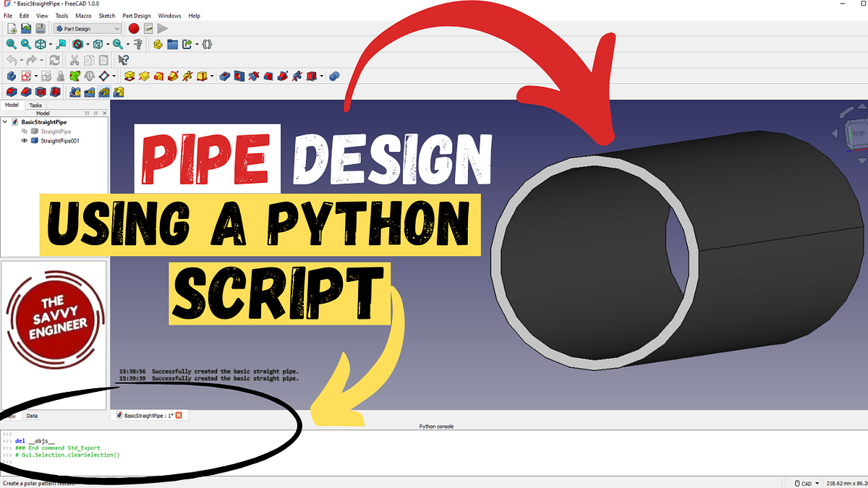Screen dimensions: 868x488
Task: Hide StraightPipe001 using its eye icon
Action: pyautogui.click(x=24, y=140)
